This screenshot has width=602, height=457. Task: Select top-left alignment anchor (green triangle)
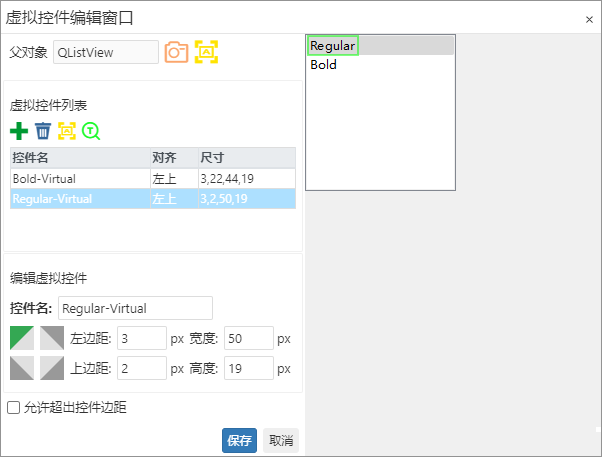[x=22, y=338]
